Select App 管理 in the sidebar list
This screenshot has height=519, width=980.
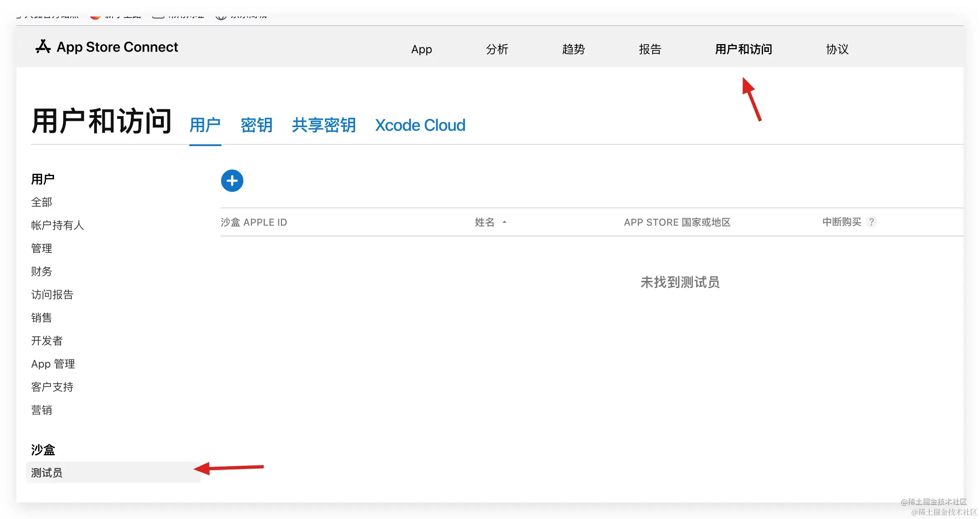pyautogui.click(x=53, y=364)
